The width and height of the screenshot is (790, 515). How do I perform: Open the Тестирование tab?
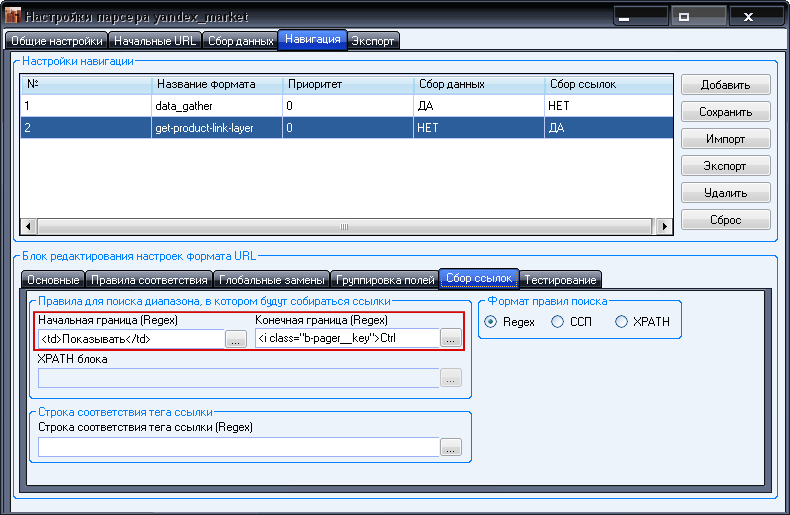point(560,279)
